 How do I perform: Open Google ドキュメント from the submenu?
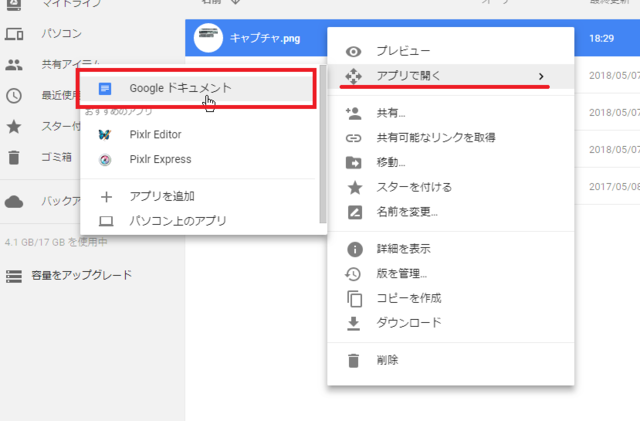click(196, 88)
